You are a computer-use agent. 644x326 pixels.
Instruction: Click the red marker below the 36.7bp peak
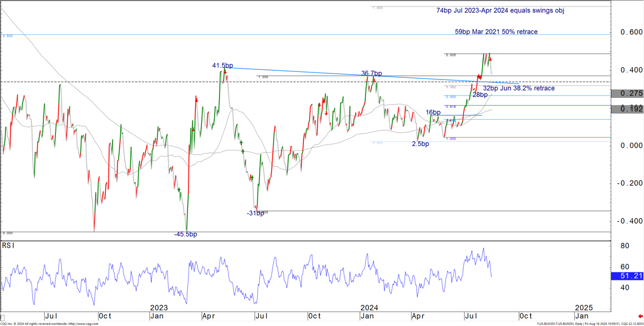tap(374, 81)
